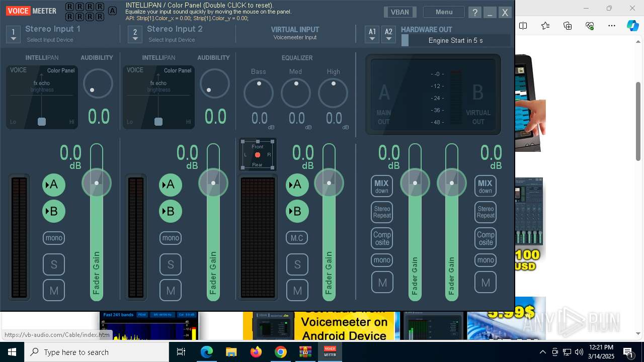Click Main Out A Fader Gain knob
This screenshot has height=362, width=644.
coord(415,183)
